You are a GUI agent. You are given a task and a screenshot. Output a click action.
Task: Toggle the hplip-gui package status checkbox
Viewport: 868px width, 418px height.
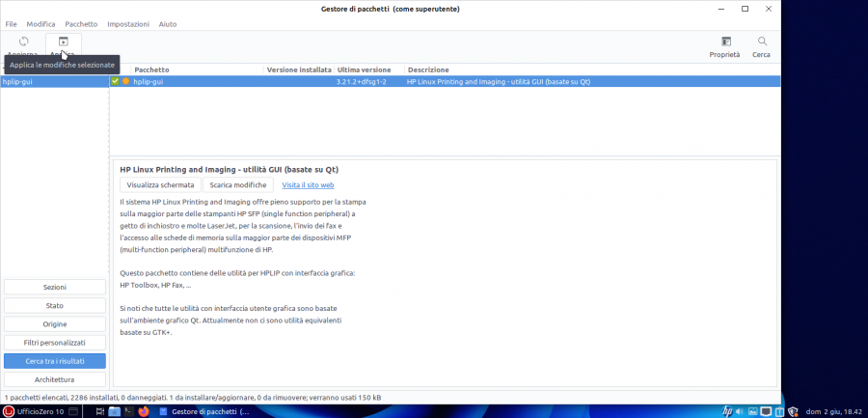click(116, 82)
